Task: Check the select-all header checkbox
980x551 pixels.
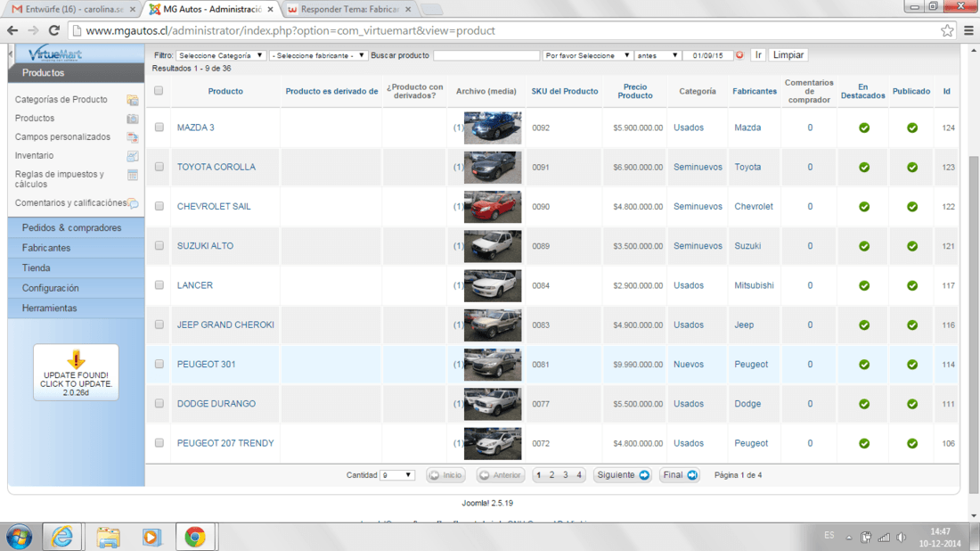Action: [159, 91]
